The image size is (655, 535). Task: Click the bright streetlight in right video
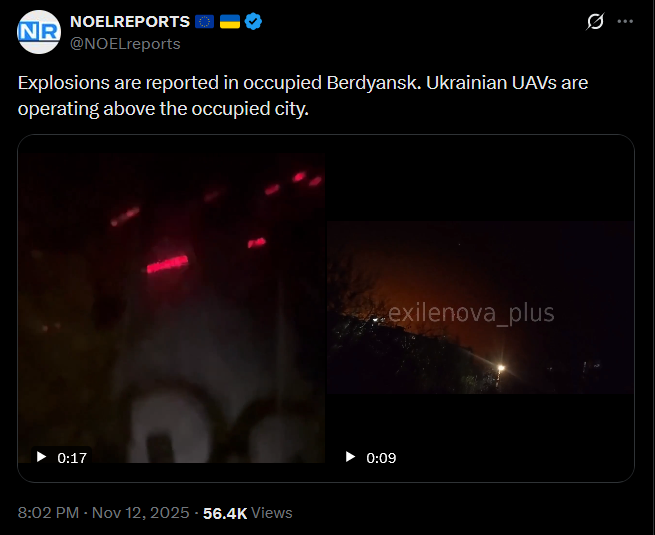(x=501, y=368)
